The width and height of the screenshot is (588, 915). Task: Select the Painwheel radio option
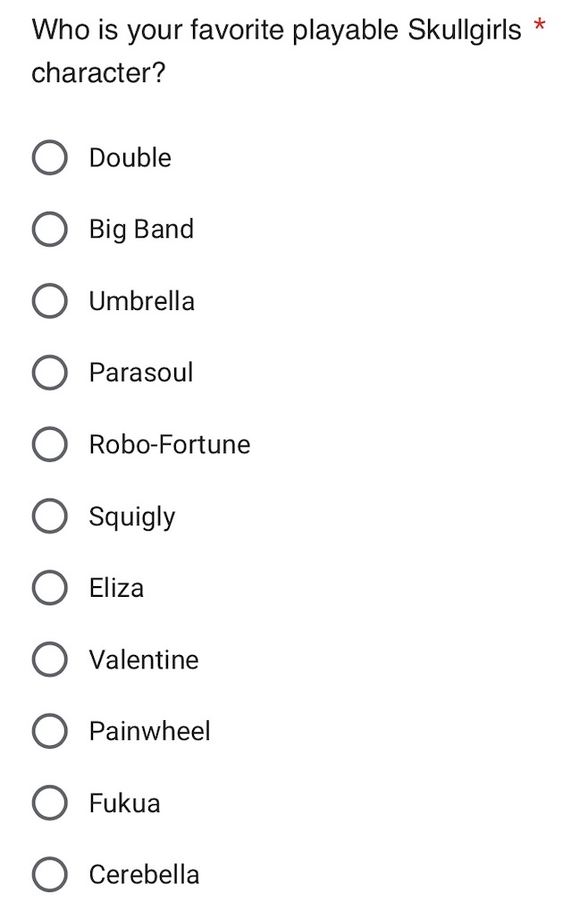point(49,731)
